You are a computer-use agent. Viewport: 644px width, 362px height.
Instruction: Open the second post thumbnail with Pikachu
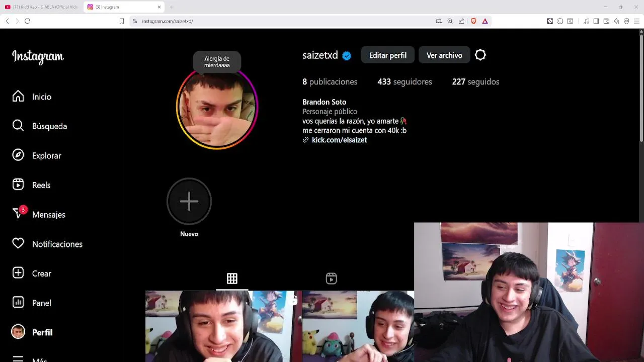(358, 326)
